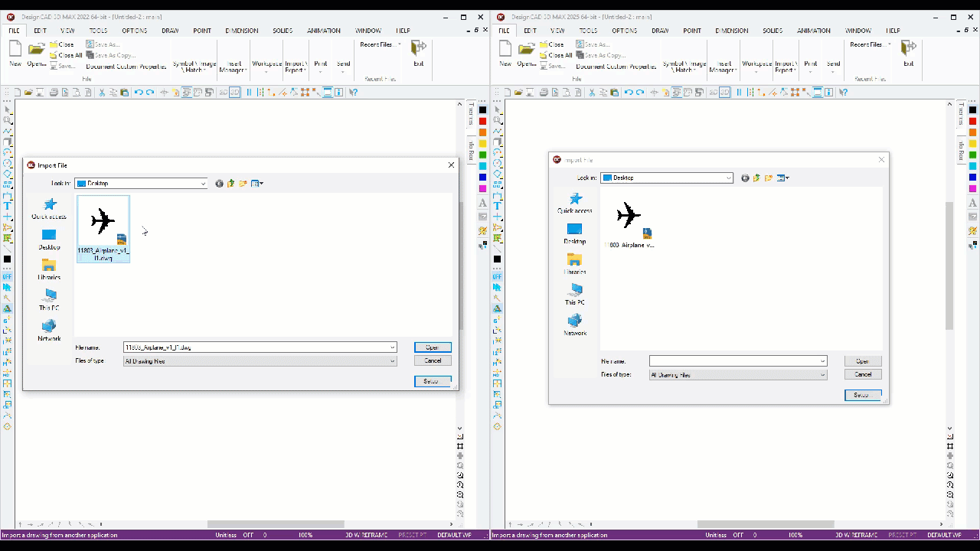Pick the red color swatch in 2025 palette
Image resolution: width=980 pixels, height=551 pixels.
click(973, 121)
